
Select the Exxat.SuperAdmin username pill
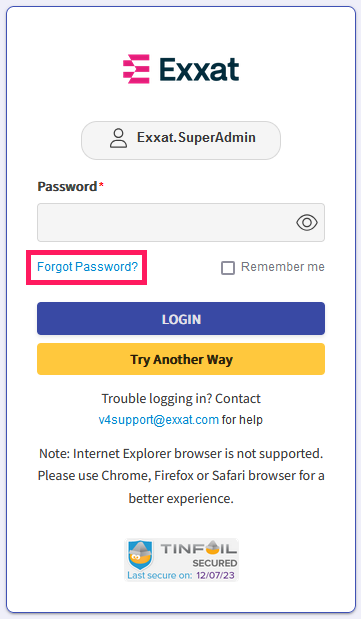(x=181, y=140)
